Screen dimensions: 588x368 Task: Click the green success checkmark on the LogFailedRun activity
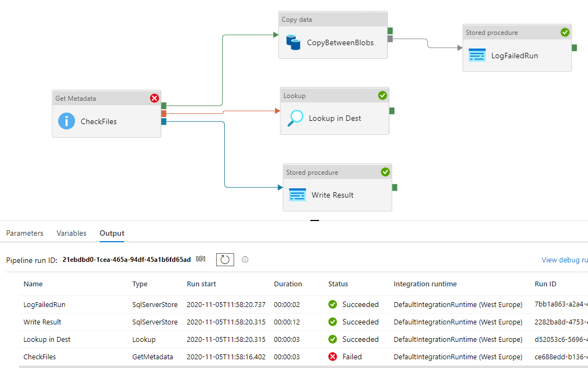[565, 33]
